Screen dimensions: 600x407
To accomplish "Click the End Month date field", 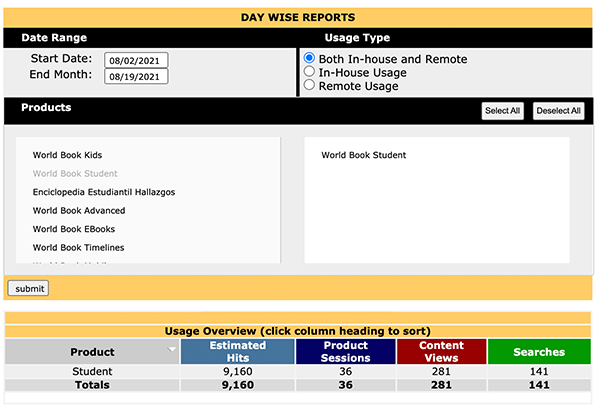I will (136, 77).
